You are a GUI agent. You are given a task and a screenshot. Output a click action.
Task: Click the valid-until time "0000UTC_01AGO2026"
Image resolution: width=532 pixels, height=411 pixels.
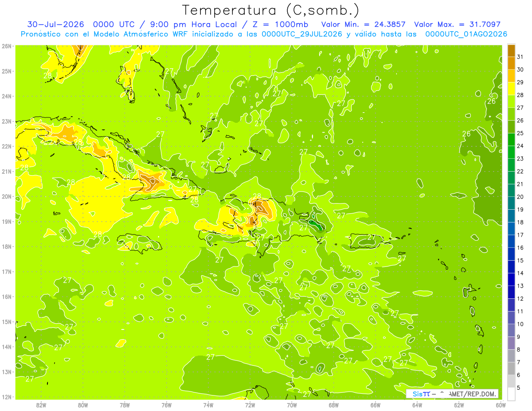click(x=466, y=34)
